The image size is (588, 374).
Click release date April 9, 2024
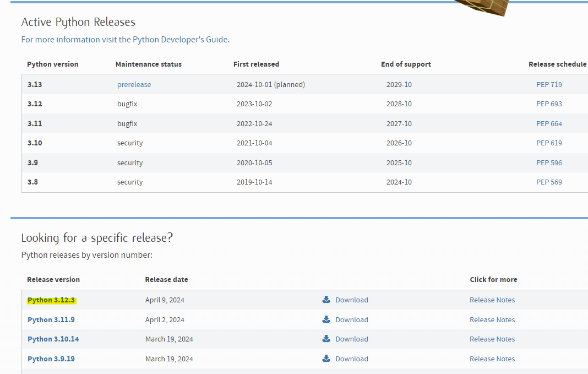tap(165, 300)
